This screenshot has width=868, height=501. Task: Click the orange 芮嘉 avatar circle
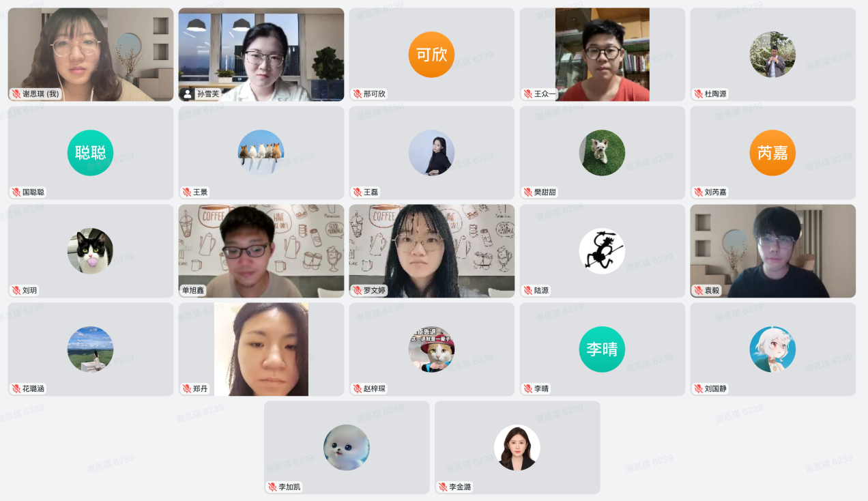[x=772, y=153]
